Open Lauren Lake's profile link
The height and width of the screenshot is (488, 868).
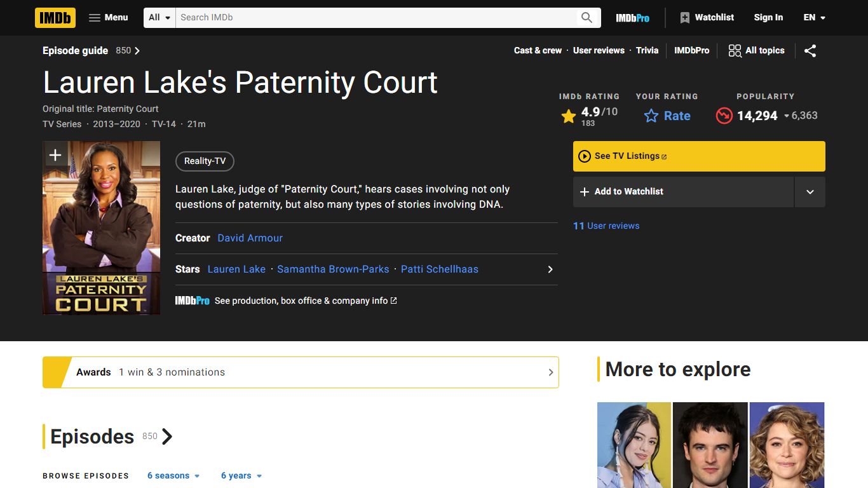tap(236, 269)
